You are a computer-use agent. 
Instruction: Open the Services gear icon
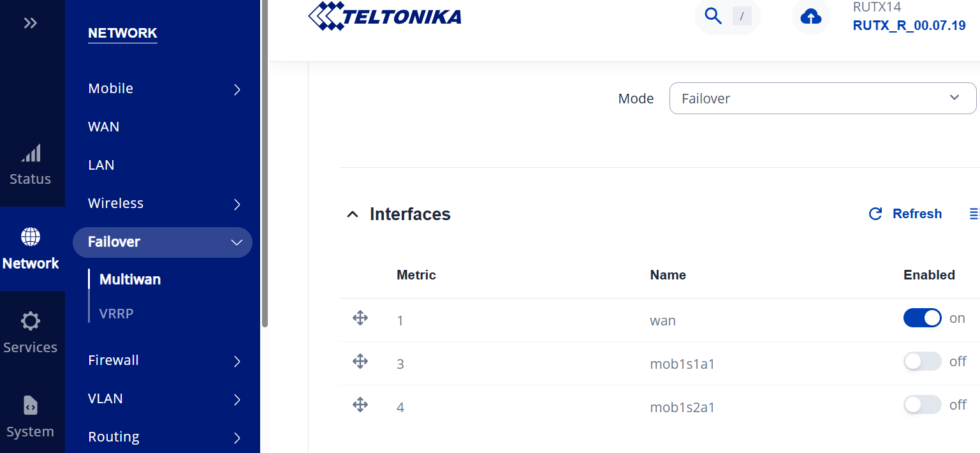[30, 321]
